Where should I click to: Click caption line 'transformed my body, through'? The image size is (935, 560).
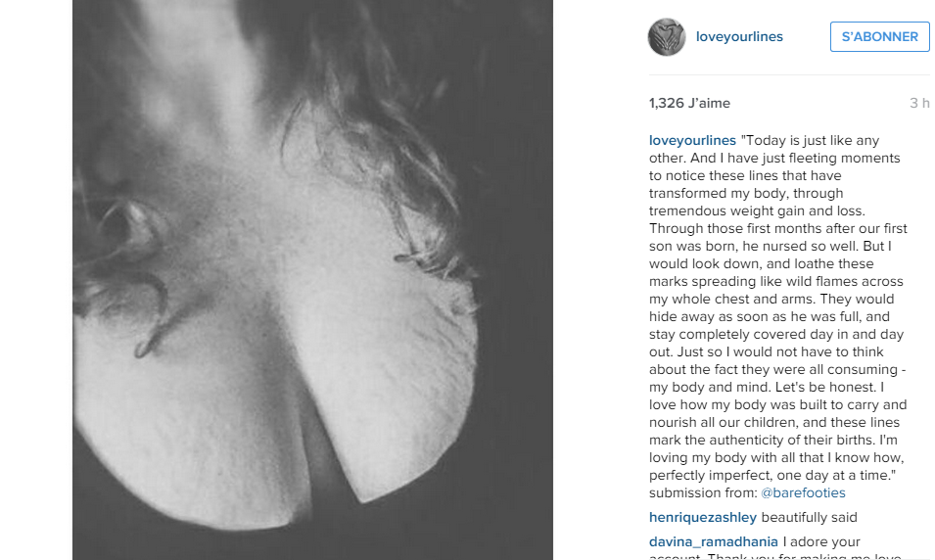(x=746, y=193)
